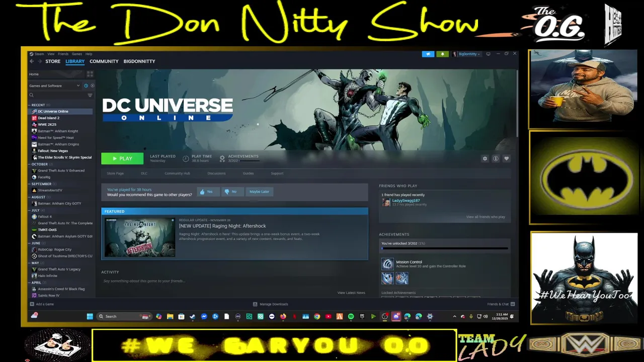Click the Steam forward navigation arrow
644x362 pixels.
(x=40, y=61)
